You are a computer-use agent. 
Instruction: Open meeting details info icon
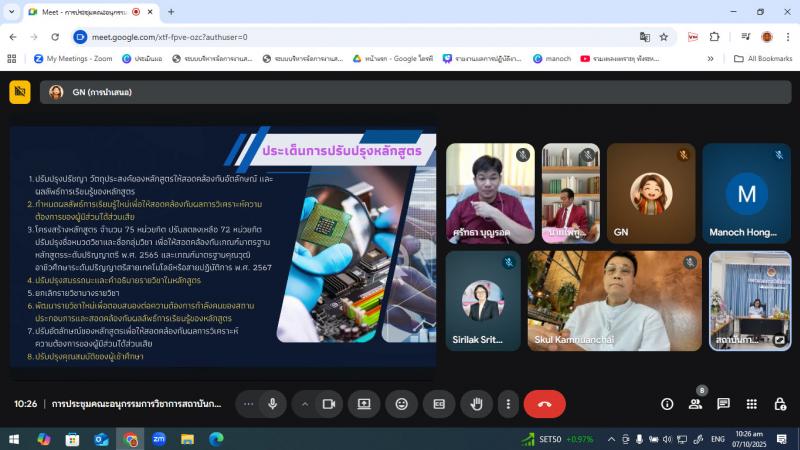(667, 404)
